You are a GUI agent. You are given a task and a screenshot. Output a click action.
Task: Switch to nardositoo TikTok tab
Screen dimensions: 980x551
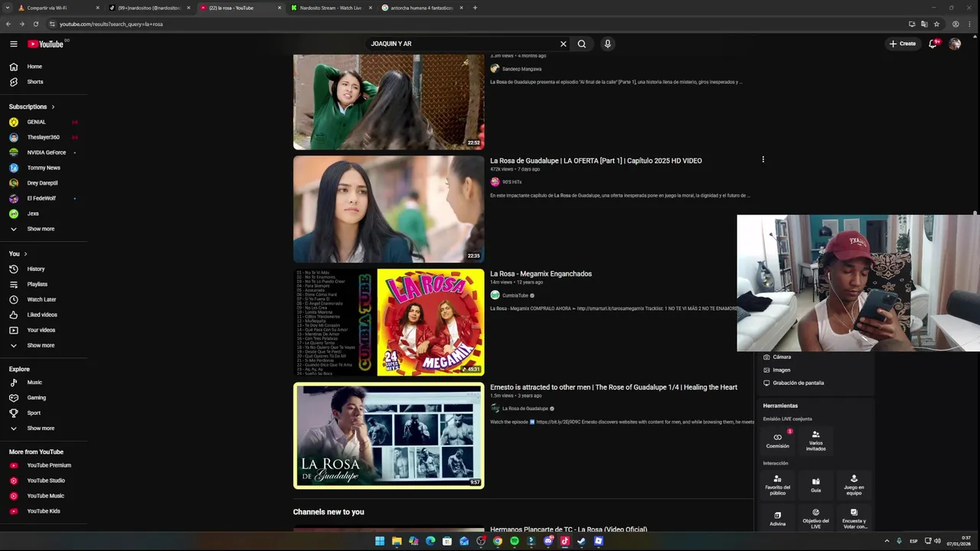[x=149, y=8]
